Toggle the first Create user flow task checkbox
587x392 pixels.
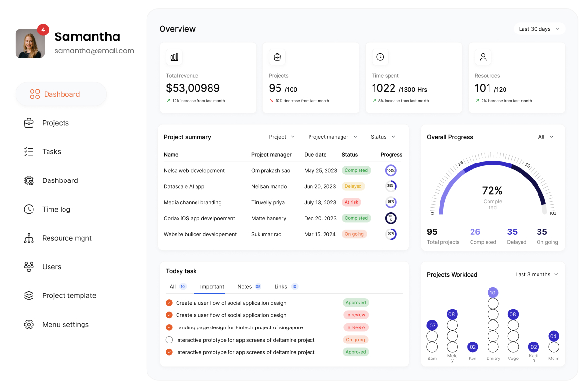coord(170,302)
